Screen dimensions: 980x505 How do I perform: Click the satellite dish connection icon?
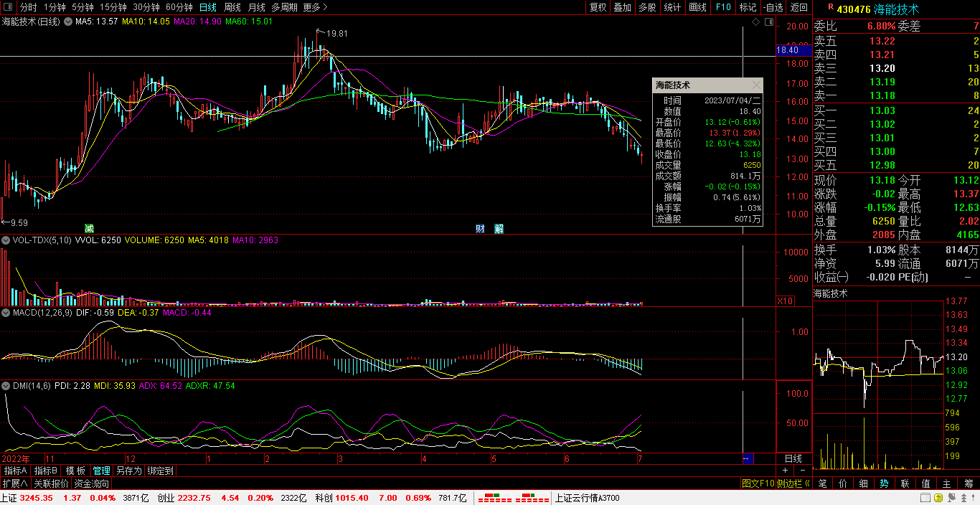tap(952, 498)
